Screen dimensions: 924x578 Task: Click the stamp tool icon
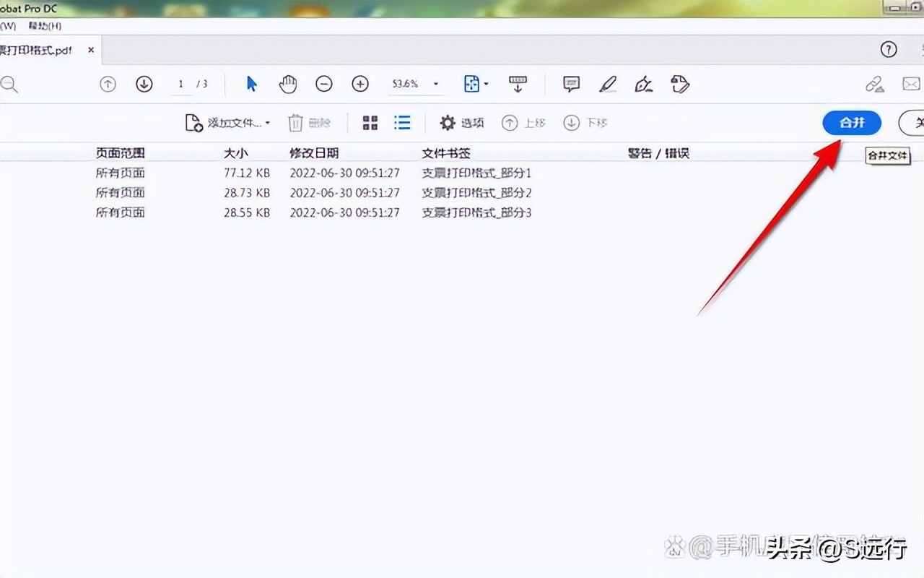680,85
